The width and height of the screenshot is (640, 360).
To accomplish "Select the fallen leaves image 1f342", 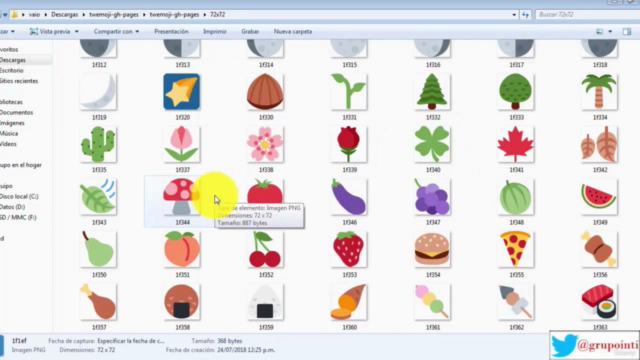I will pos(599,144).
